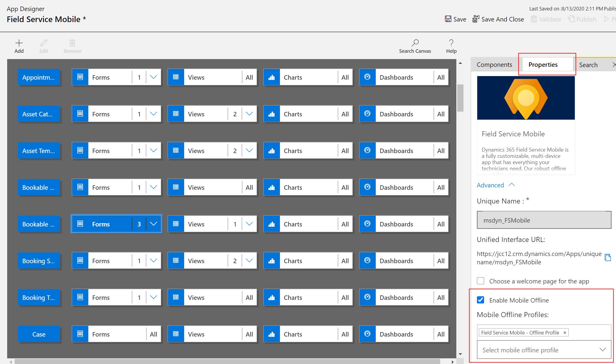This screenshot has width=616, height=364.
Task: Click Forms icon in Booking S row
Action: pyautogui.click(x=80, y=261)
